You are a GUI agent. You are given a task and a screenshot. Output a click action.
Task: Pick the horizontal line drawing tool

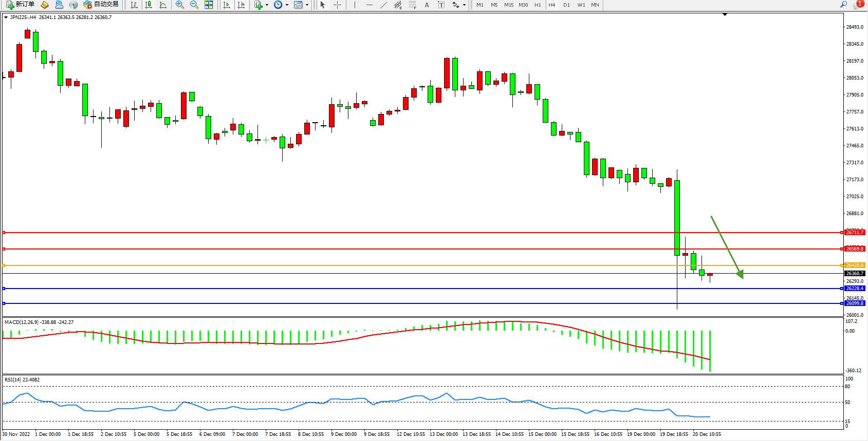click(369, 5)
